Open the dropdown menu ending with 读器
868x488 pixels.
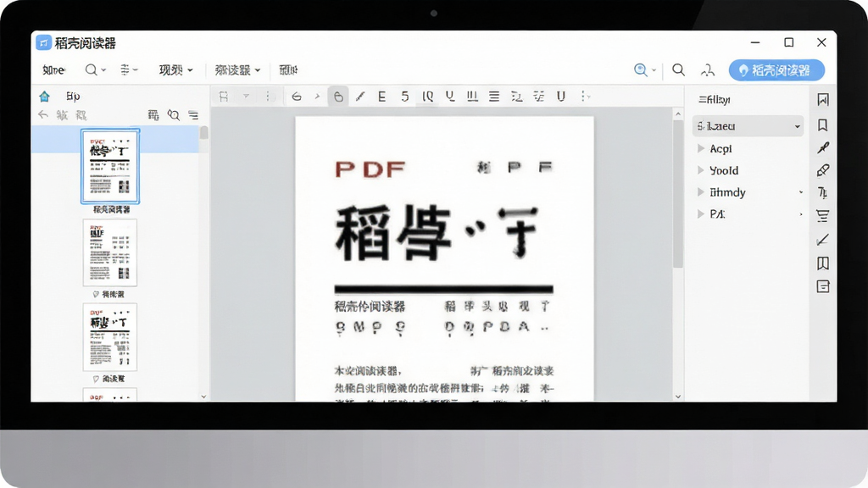pyautogui.click(x=237, y=70)
